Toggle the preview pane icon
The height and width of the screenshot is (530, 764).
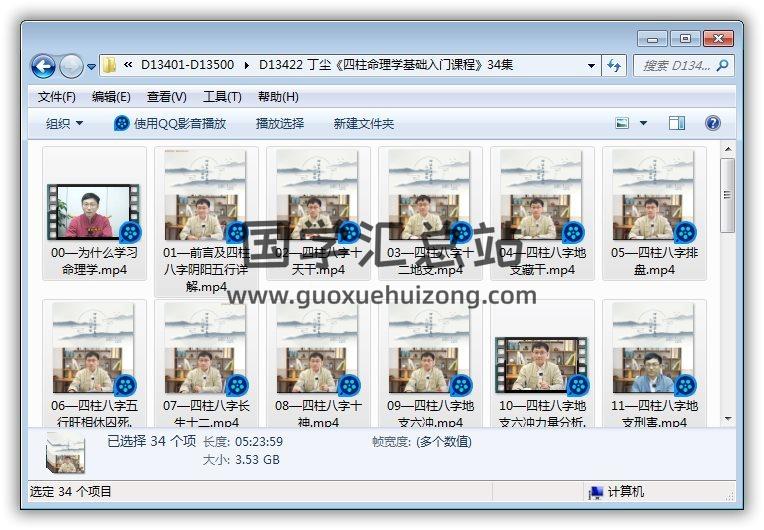pos(676,123)
